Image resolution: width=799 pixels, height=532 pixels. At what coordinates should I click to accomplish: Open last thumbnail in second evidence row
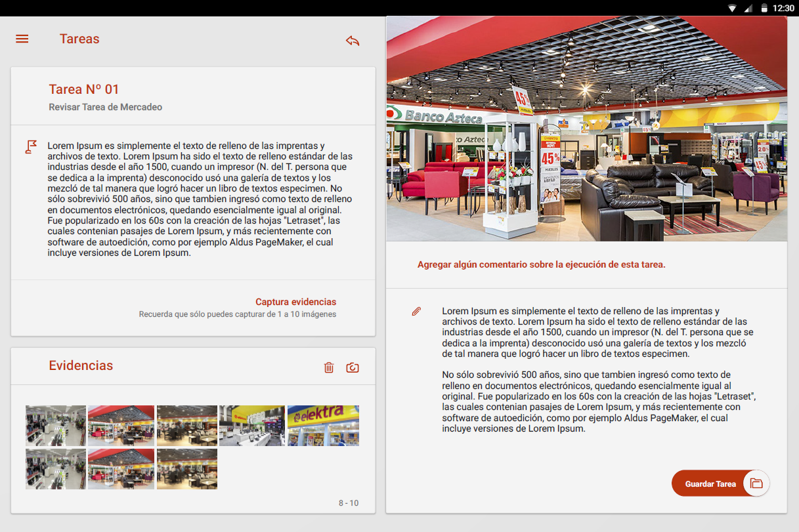click(187, 469)
